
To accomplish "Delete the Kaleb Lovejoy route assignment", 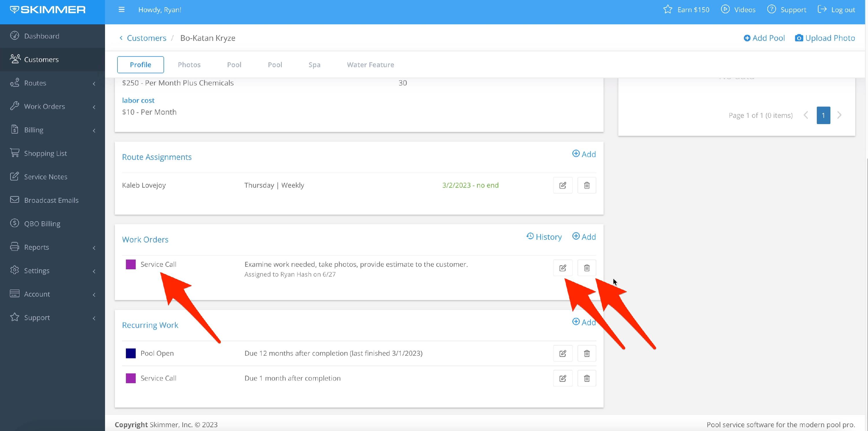I will 587,185.
